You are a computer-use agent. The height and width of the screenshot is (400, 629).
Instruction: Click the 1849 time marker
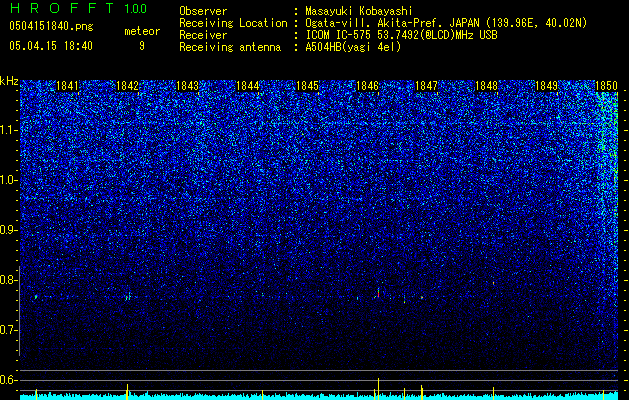(546, 86)
